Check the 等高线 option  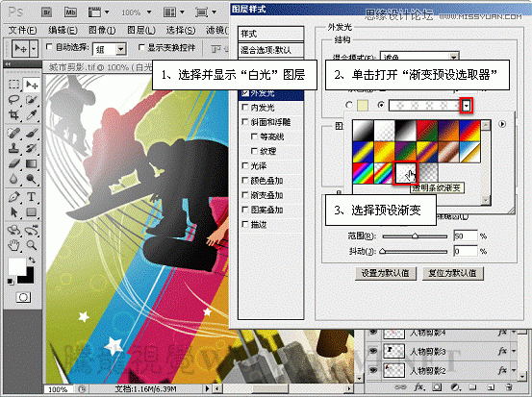click(254, 136)
